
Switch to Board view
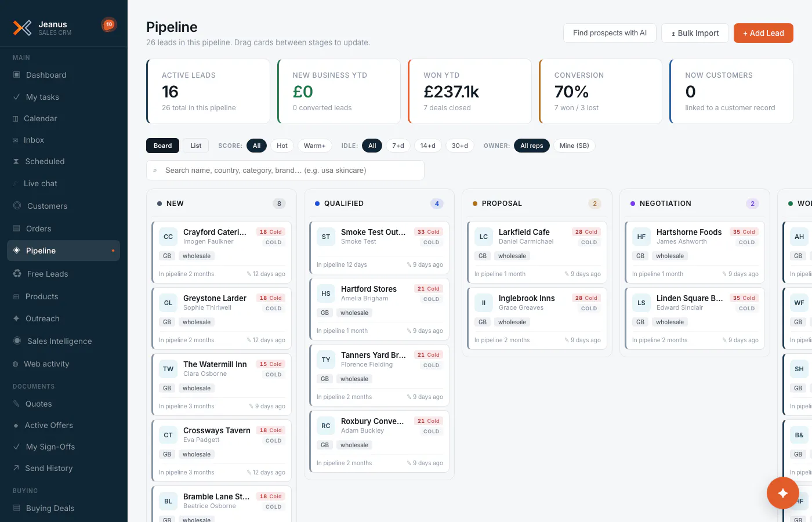pyautogui.click(x=163, y=146)
